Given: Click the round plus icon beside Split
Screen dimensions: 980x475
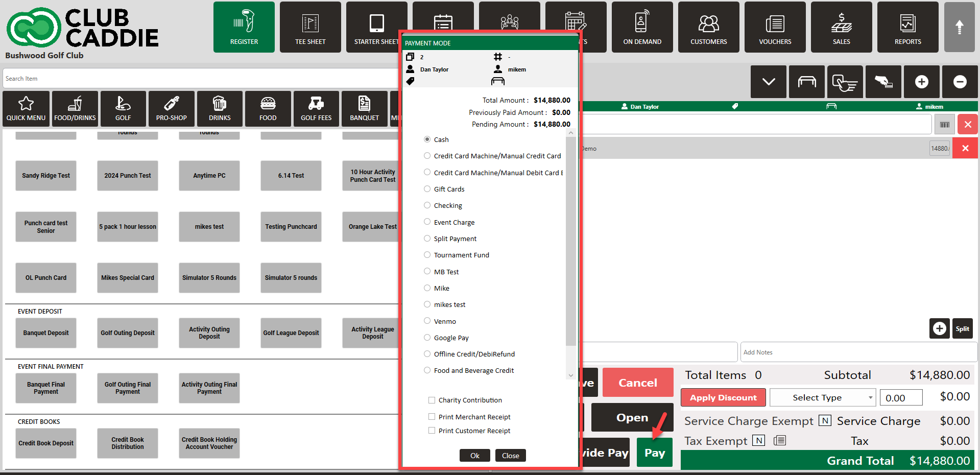Looking at the screenshot, I should coord(939,328).
